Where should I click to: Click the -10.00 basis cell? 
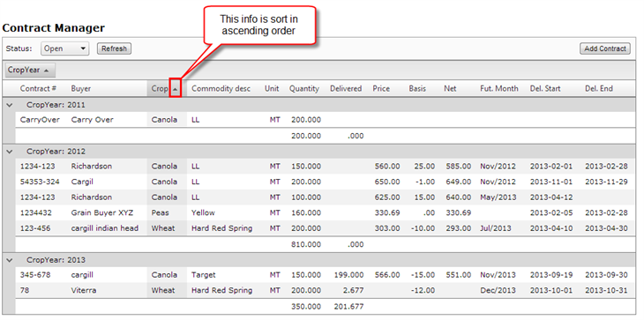[x=423, y=228]
